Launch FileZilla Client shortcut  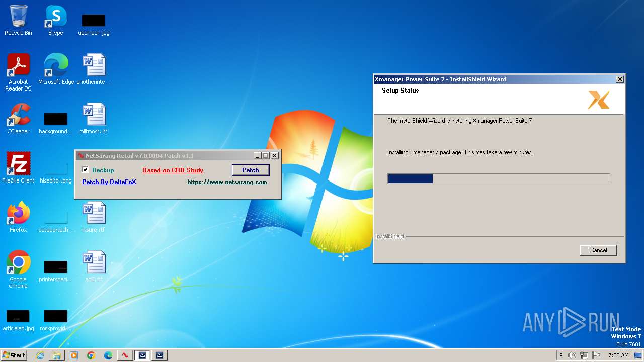point(18,167)
